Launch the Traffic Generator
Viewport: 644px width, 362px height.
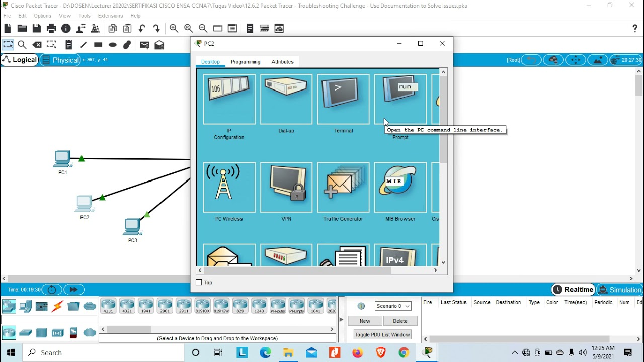[343, 188]
